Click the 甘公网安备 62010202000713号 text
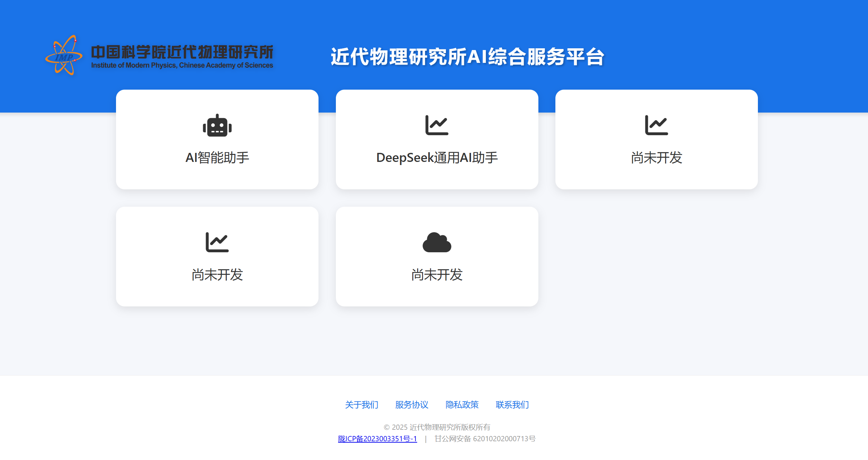 click(x=485, y=439)
